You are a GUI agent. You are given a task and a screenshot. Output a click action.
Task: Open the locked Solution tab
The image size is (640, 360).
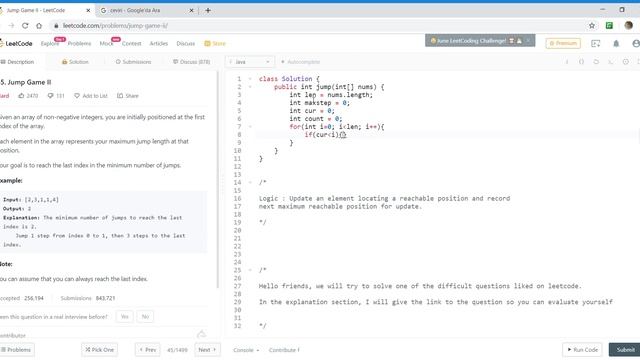click(x=75, y=62)
